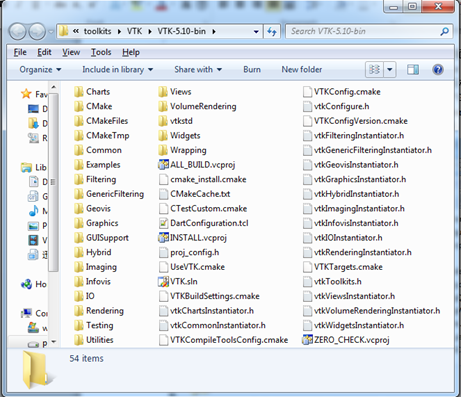Click the Favorites star icon in sidebar

(26, 94)
